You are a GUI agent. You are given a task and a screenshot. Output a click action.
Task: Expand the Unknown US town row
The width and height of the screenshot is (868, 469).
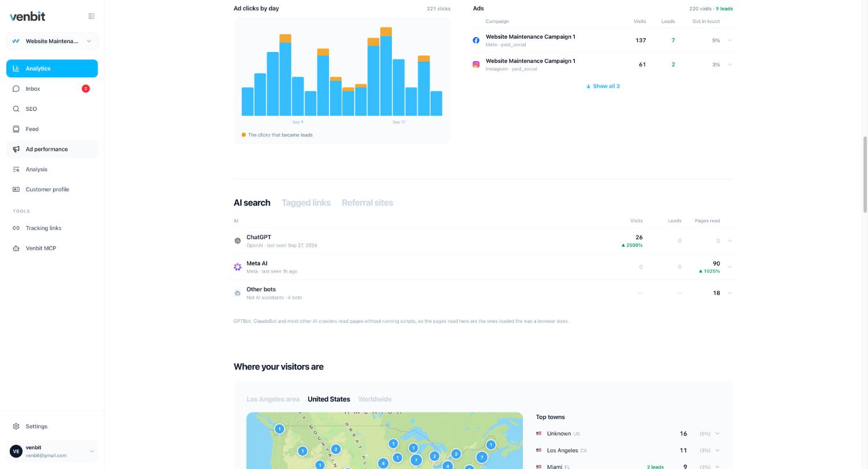click(717, 434)
